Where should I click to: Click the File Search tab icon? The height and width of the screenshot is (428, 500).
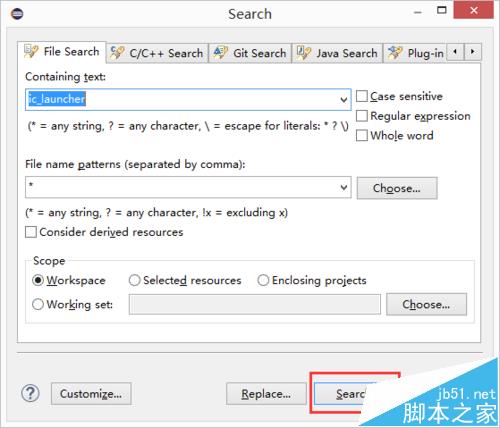pyautogui.click(x=31, y=51)
